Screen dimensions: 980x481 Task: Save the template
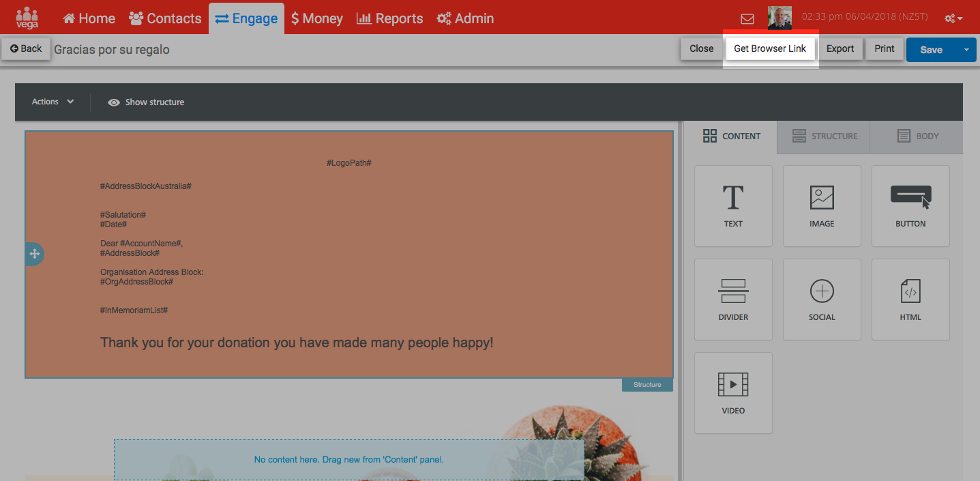tap(931, 50)
